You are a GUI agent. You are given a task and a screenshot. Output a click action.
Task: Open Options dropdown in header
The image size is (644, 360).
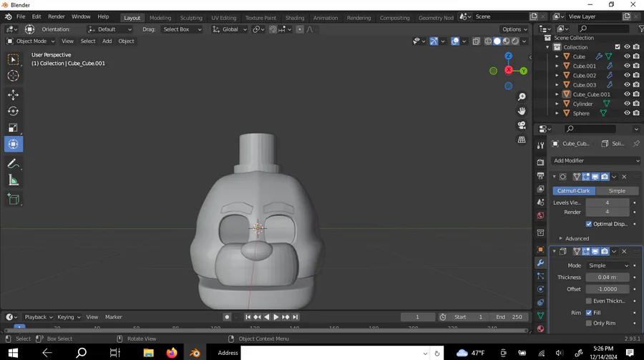click(514, 29)
